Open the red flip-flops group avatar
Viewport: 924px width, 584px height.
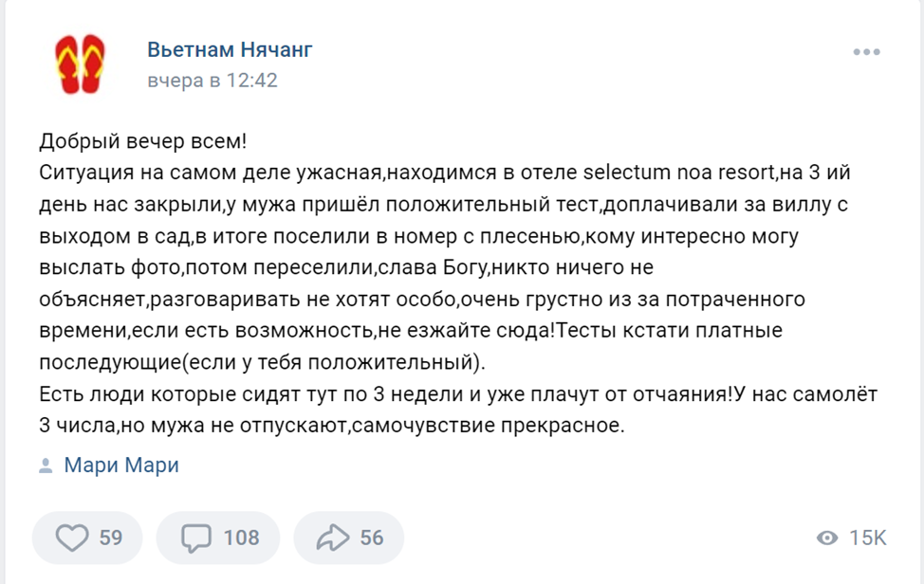tap(80, 64)
